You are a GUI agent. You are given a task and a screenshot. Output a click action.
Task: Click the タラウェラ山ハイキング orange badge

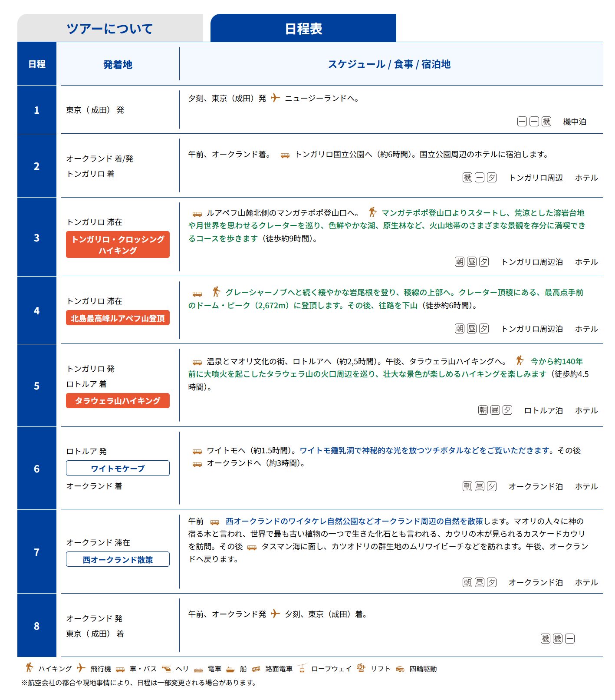coord(118,401)
